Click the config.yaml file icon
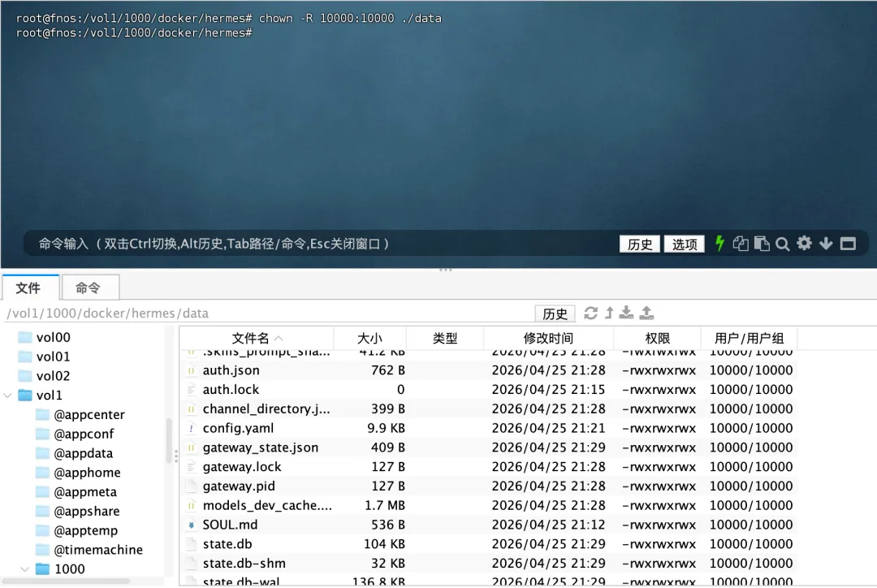The image size is (877, 588). pyautogui.click(x=192, y=429)
